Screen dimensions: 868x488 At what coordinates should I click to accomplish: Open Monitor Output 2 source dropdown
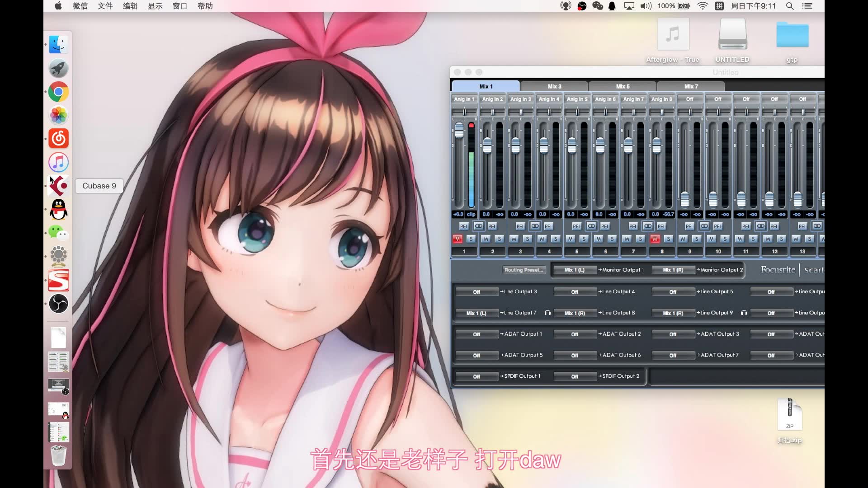(673, 270)
